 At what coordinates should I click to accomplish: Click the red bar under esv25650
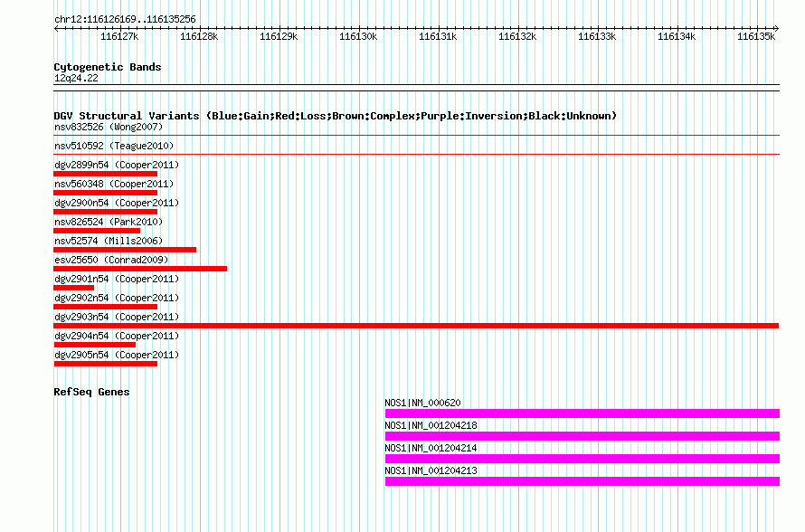point(140,269)
